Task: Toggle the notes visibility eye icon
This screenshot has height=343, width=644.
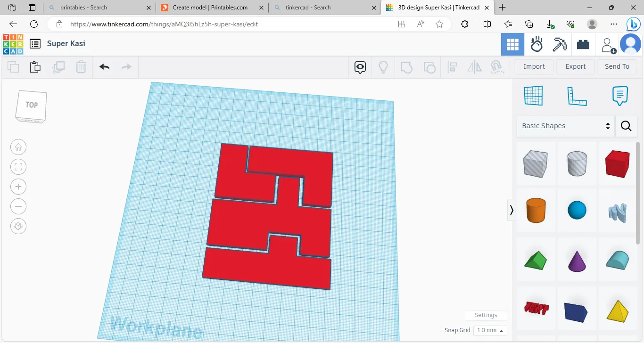Action: tap(360, 67)
